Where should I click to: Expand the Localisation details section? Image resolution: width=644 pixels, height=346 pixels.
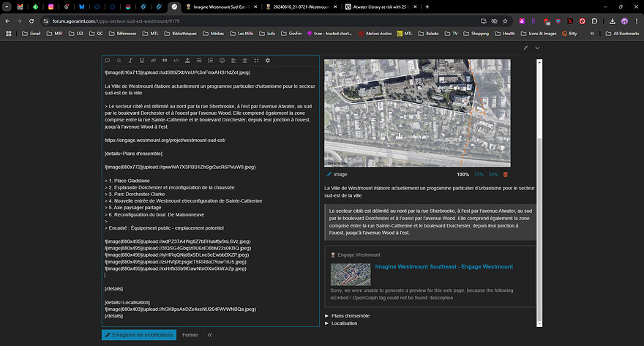tap(341, 323)
